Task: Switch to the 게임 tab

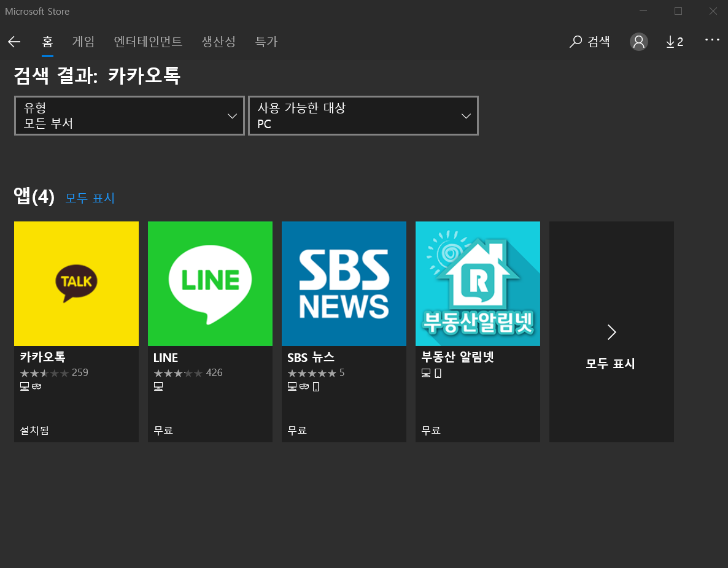Action: pos(83,42)
